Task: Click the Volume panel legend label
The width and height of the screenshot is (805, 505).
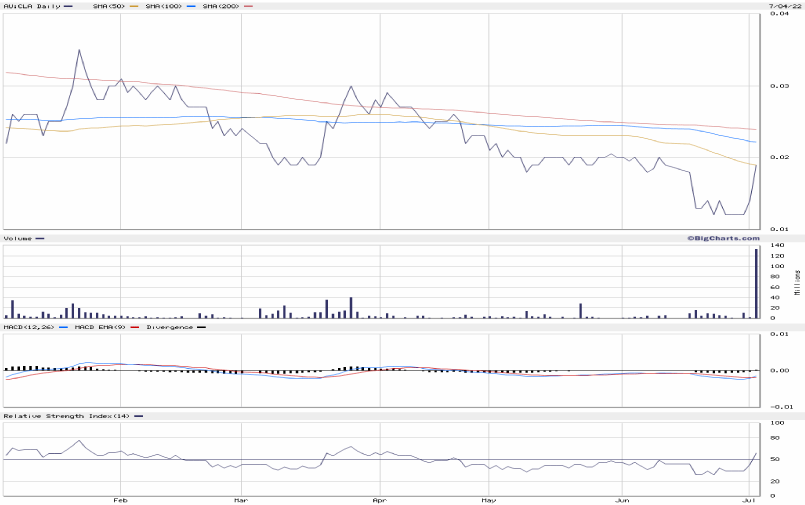Action: pos(18,238)
